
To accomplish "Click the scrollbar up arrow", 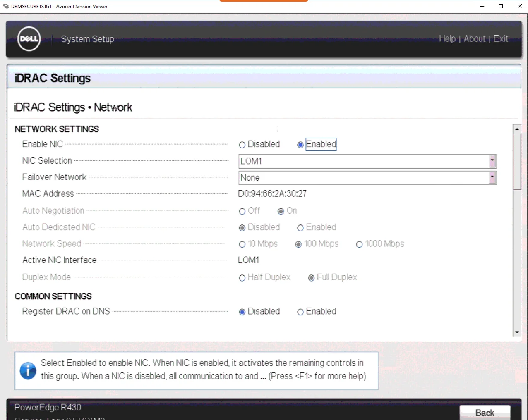I will (x=517, y=129).
